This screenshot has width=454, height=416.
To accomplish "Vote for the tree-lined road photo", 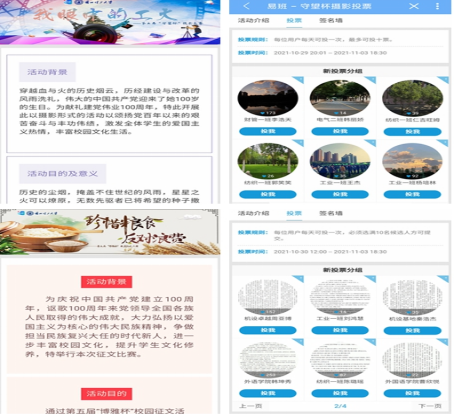I will (340, 131).
